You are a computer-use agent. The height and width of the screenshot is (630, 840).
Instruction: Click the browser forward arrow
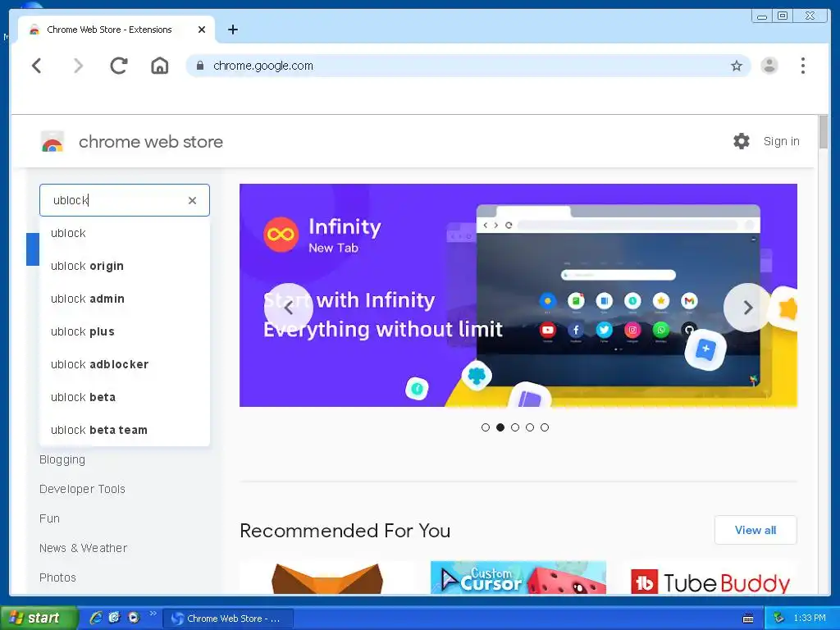(x=78, y=66)
